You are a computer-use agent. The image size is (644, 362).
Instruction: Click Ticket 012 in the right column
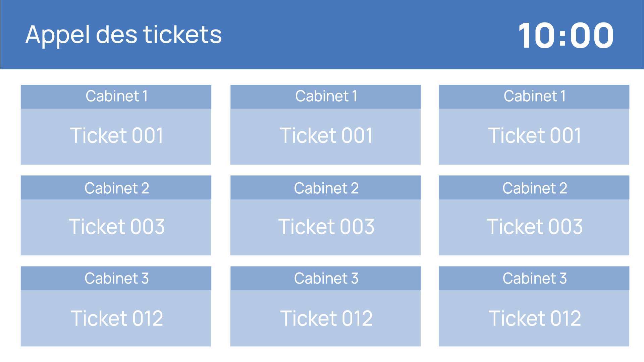(534, 318)
